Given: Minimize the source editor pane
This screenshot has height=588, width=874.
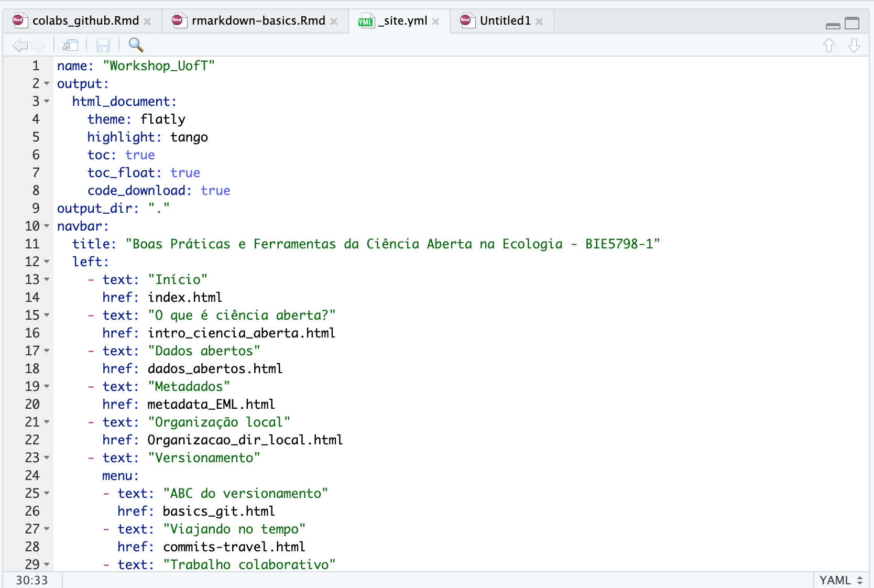Looking at the screenshot, I should pyautogui.click(x=833, y=25).
